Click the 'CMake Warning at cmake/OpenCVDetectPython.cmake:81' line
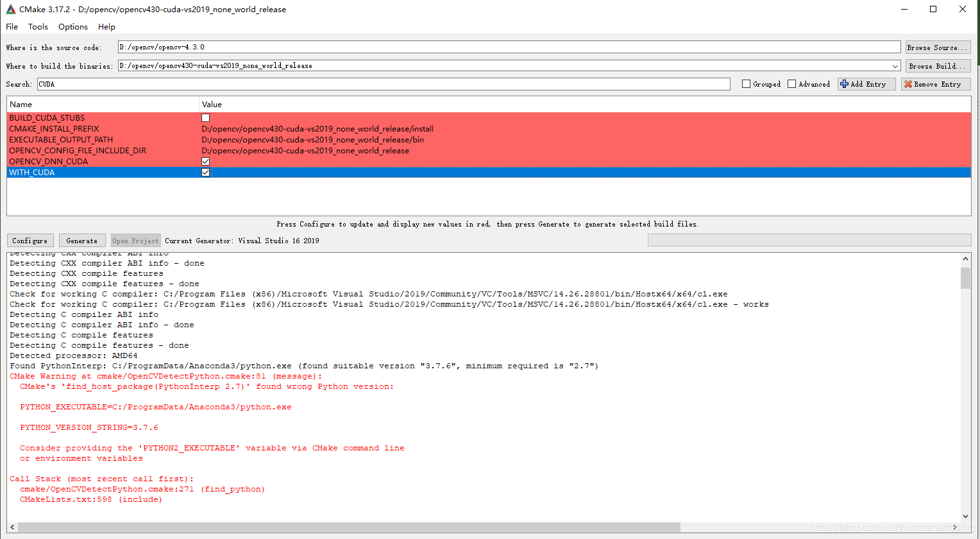Screen dimensions: 980x539 click(x=165, y=376)
